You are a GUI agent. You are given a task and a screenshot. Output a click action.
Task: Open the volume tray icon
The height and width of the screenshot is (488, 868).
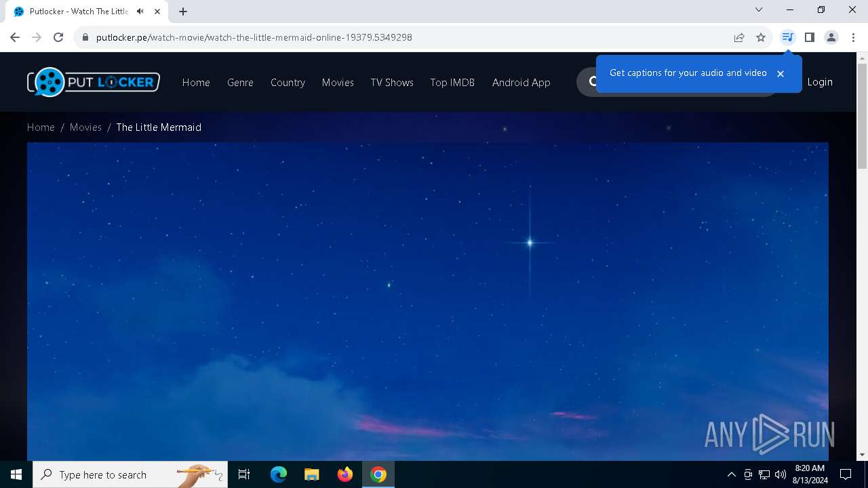coord(781,474)
